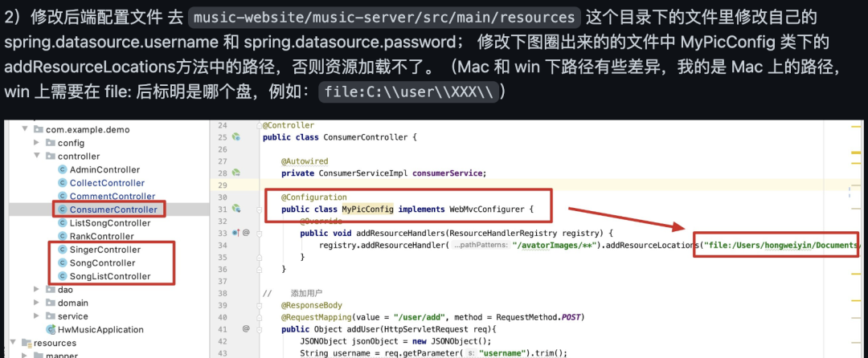This screenshot has height=358, width=868.
Task: Click the "/user/add" mapping value string
Action: coord(420,317)
